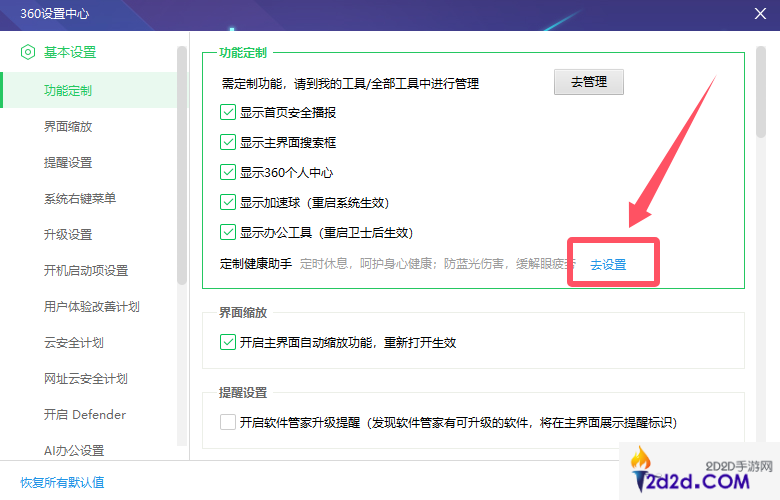Select 功能定制 in the sidebar
The height and width of the screenshot is (500, 780).
tap(68, 90)
